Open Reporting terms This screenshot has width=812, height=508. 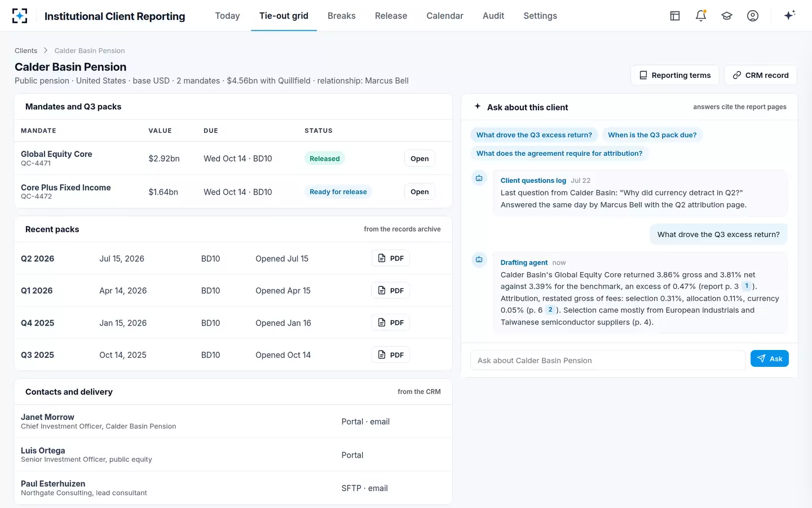(674, 75)
